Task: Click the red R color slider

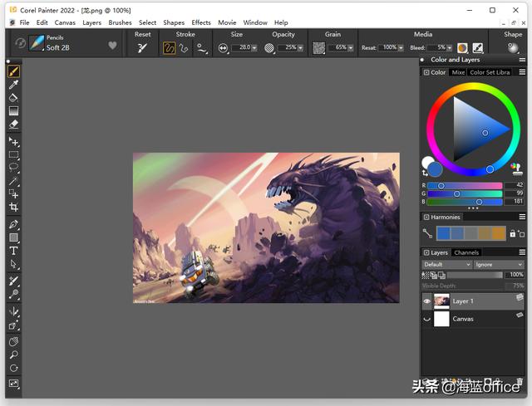Action: pyautogui.click(x=465, y=185)
